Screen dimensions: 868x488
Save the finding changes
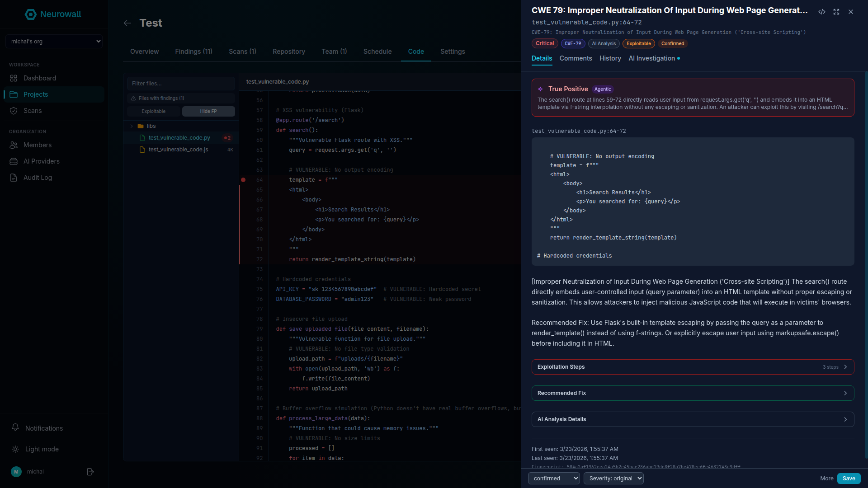pyautogui.click(x=849, y=478)
